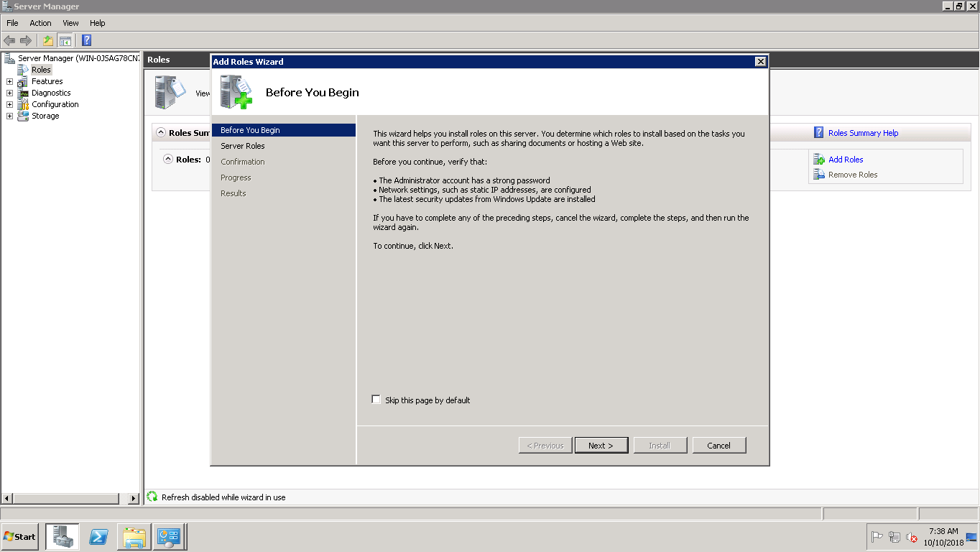Open the Action menu
Image resolution: width=980 pixels, height=552 pixels.
click(x=40, y=23)
